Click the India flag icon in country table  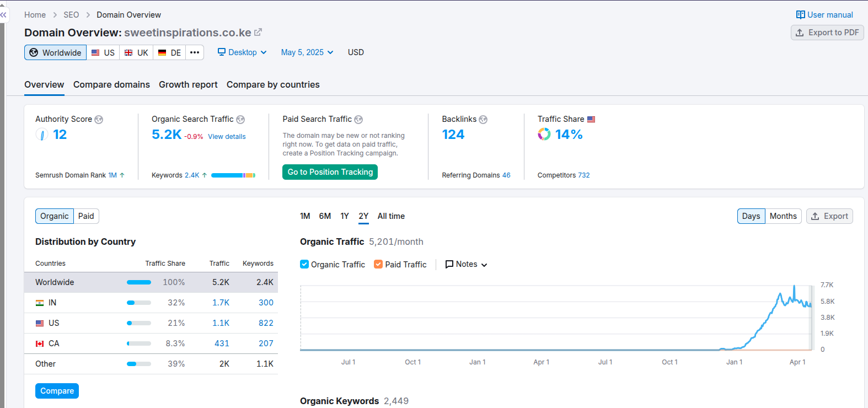(x=40, y=303)
